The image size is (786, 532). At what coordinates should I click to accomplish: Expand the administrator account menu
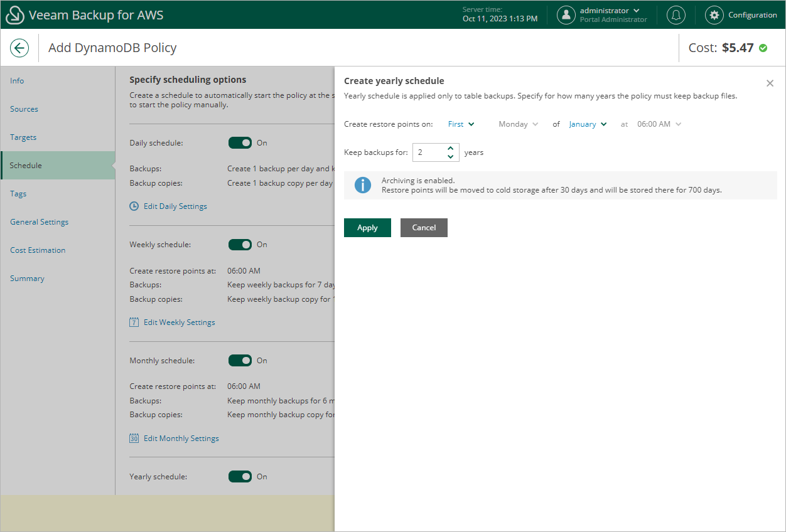(637, 11)
